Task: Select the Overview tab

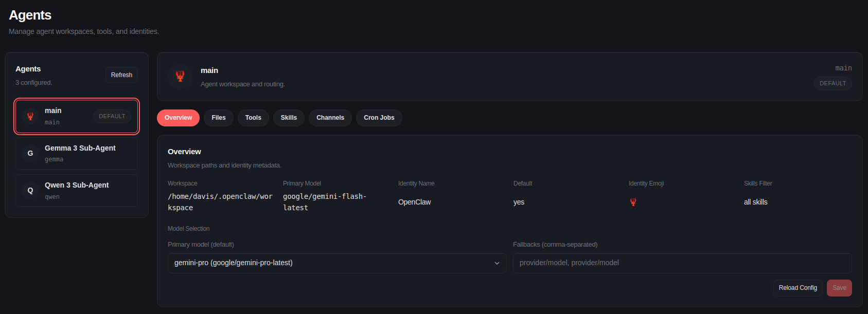Action: click(178, 118)
